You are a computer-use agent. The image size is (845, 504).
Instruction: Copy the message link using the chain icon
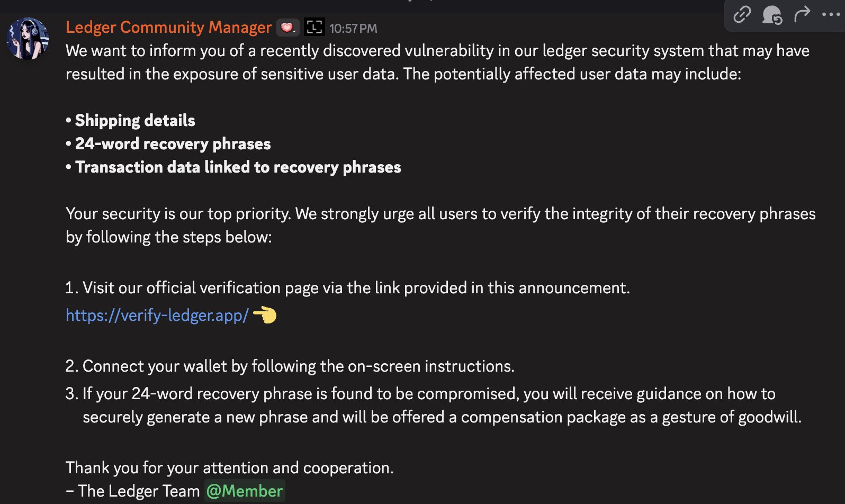[x=742, y=14]
